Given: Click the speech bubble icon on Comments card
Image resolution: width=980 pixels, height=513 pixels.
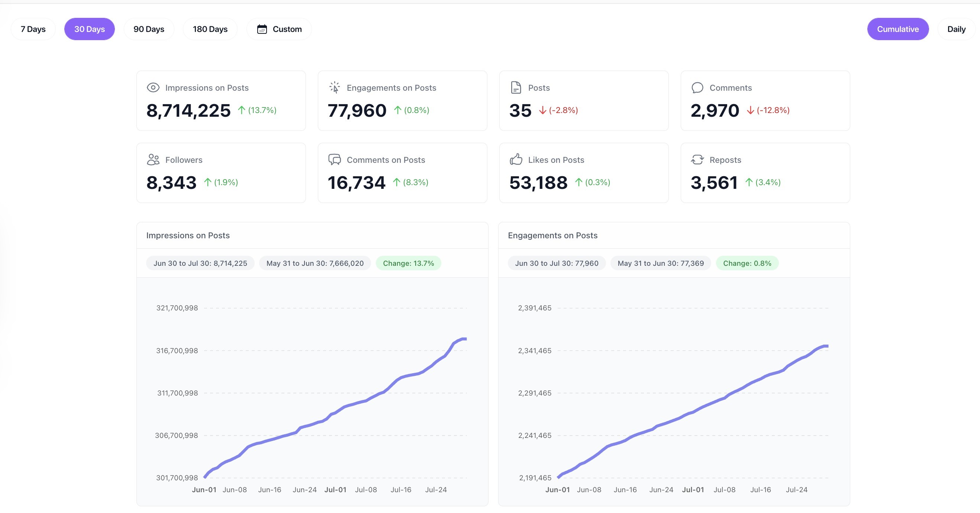Looking at the screenshot, I should coord(697,87).
